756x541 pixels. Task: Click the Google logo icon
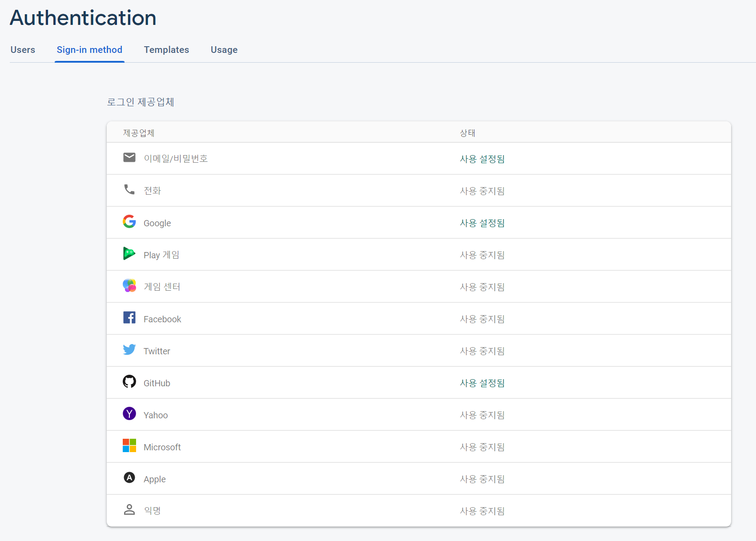[129, 221]
